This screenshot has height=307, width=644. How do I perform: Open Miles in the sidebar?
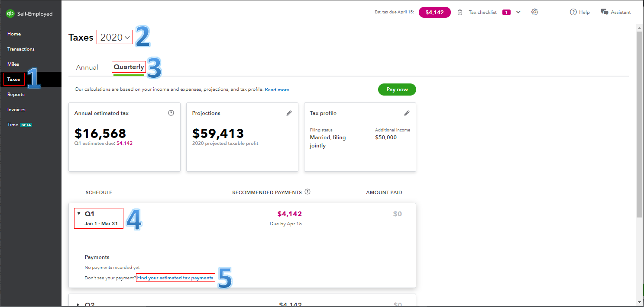pyautogui.click(x=13, y=64)
